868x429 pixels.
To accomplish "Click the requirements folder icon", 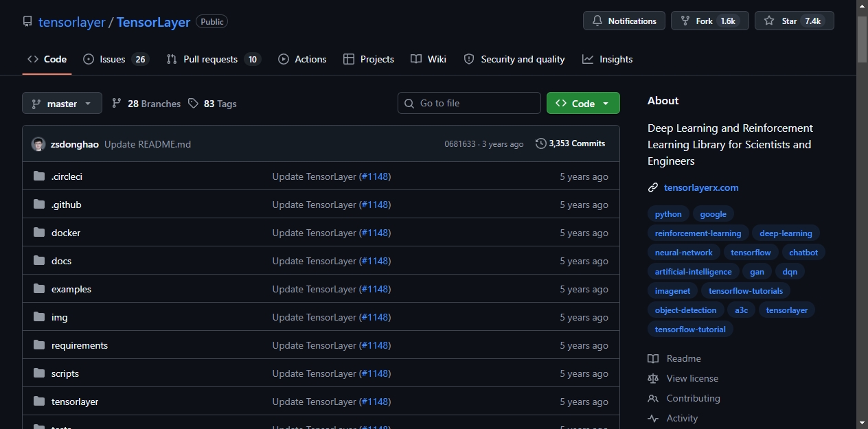I will click(39, 345).
